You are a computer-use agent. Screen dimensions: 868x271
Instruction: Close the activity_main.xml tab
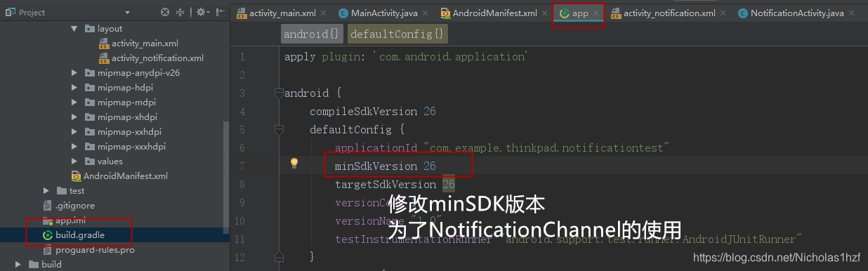[322, 13]
